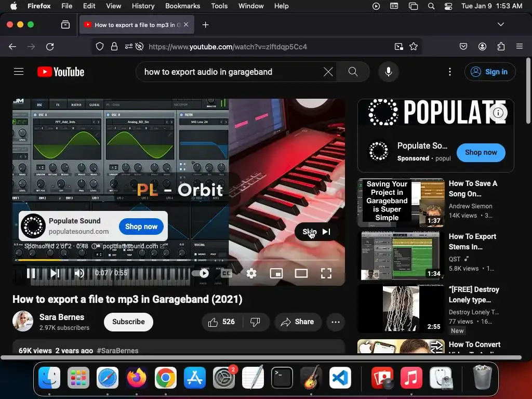
Task: Click the page vertical scrollbar
Action: click(x=528, y=90)
